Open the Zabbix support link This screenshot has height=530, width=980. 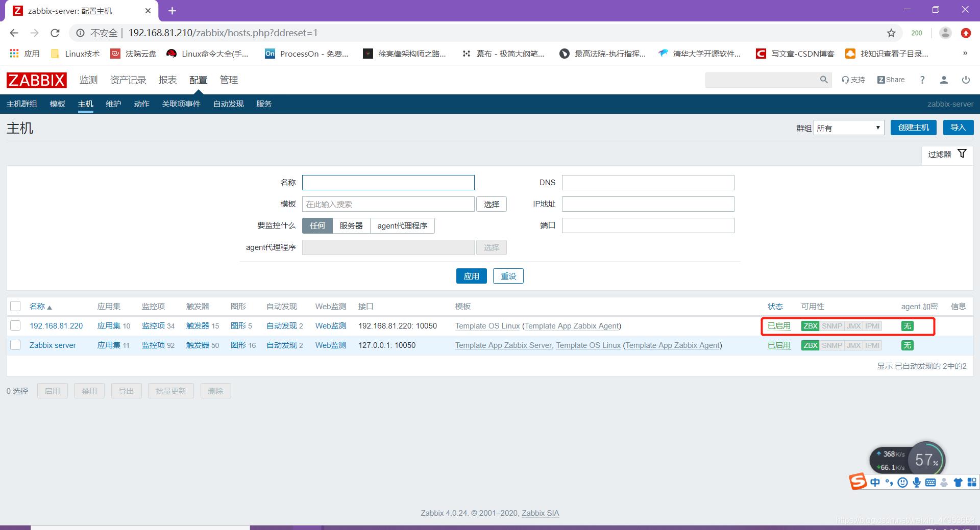[853, 80]
